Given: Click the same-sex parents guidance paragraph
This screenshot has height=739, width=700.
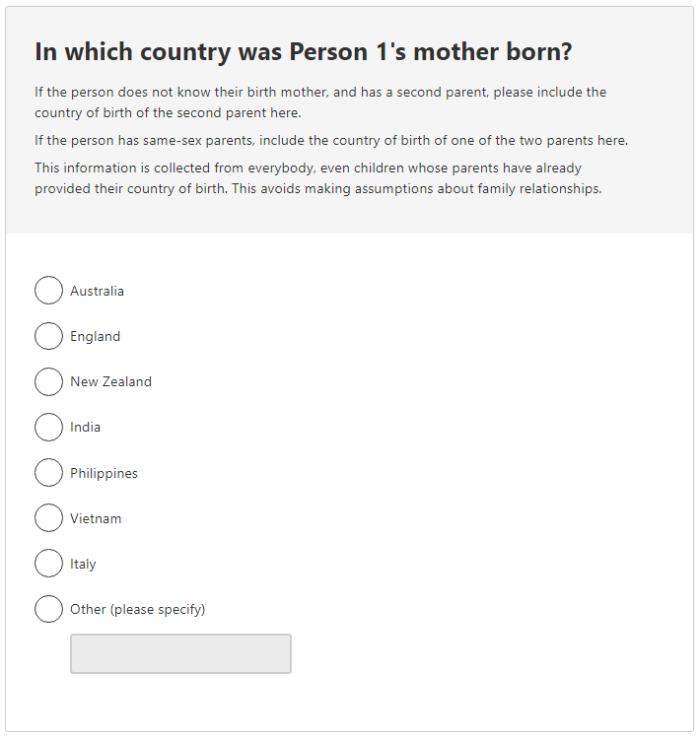Looking at the screenshot, I should [330, 140].
